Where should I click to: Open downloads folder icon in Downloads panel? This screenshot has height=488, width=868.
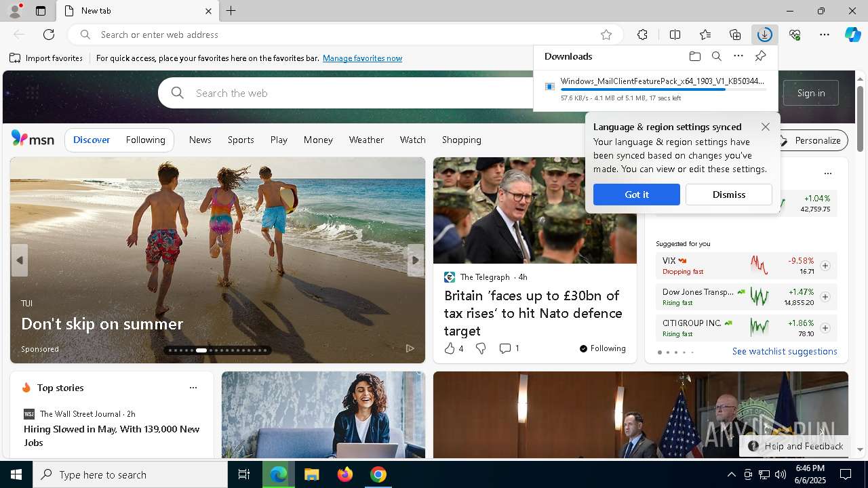(x=695, y=56)
